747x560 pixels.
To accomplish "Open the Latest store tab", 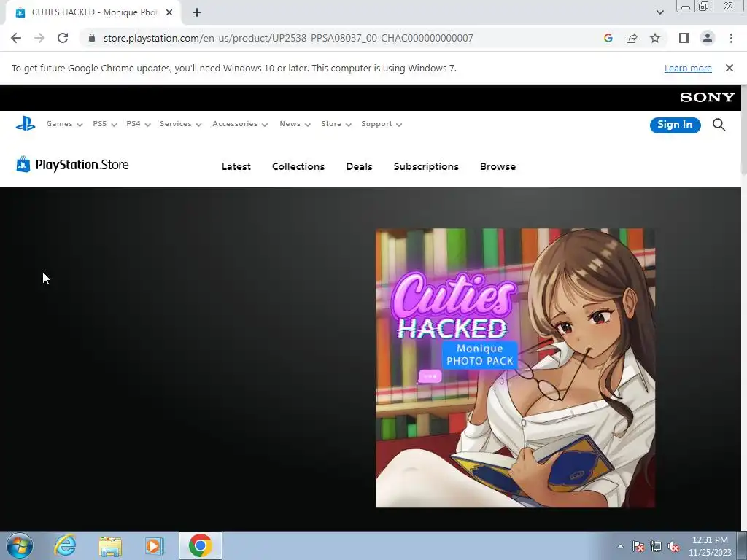I will pyautogui.click(x=236, y=167).
